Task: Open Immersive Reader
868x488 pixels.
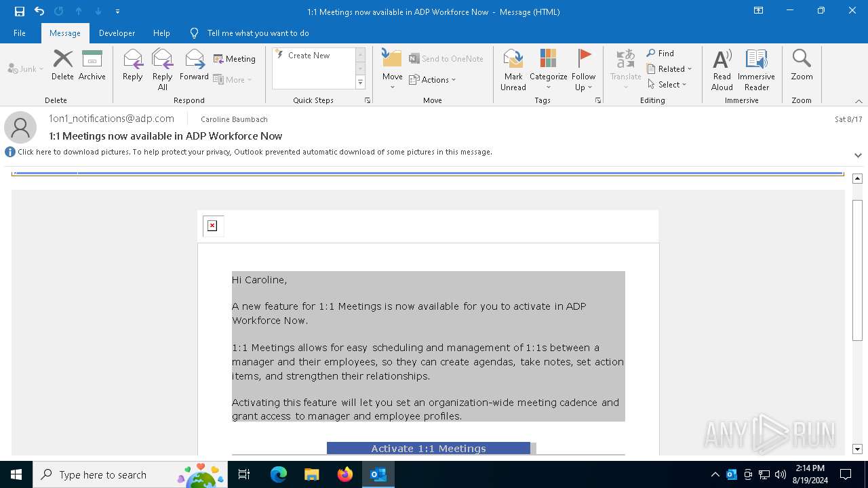Action: click(x=757, y=69)
